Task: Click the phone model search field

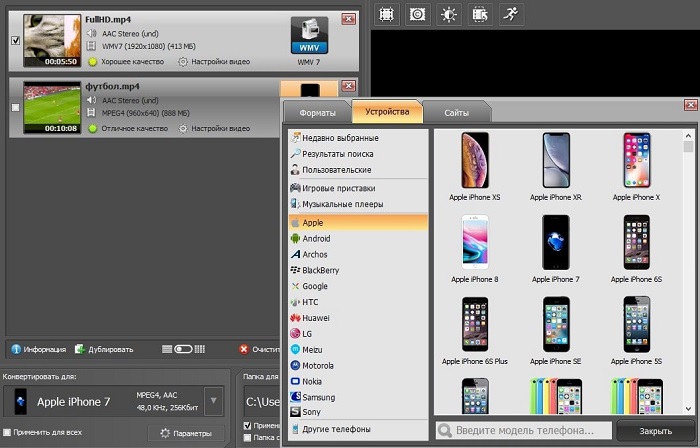Action: click(x=524, y=431)
